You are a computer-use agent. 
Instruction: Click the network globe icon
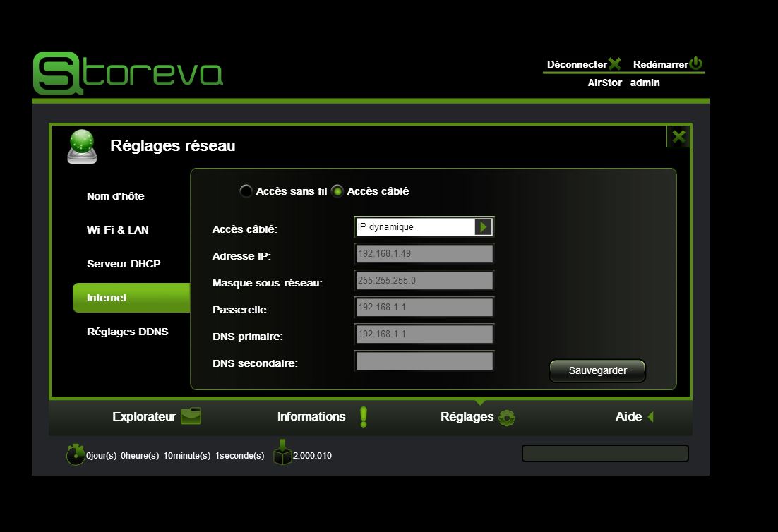(x=82, y=146)
